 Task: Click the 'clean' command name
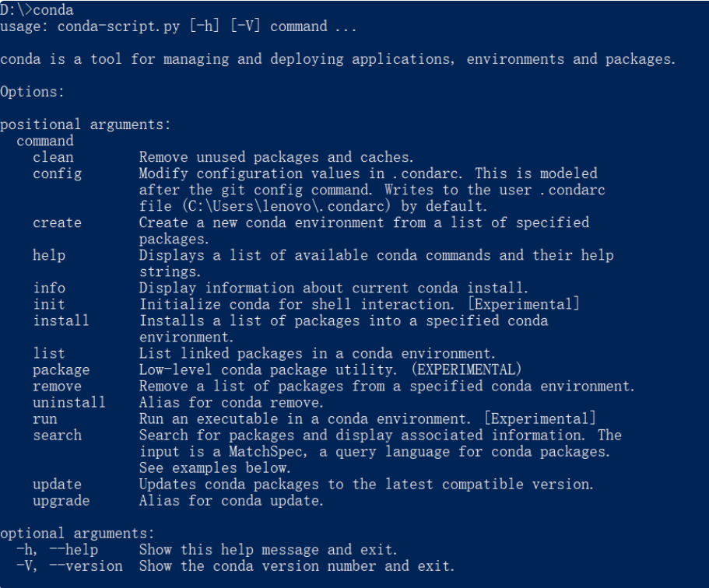53,157
